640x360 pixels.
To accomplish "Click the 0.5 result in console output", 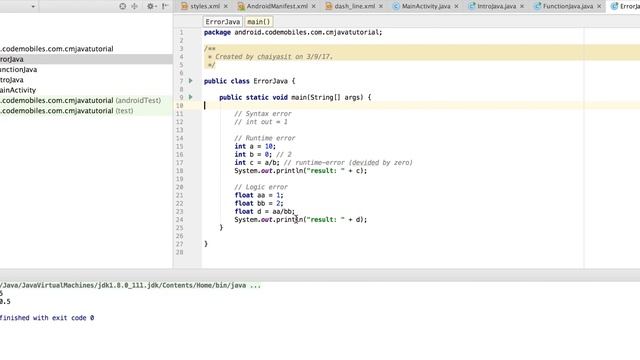I will point(5,302).
